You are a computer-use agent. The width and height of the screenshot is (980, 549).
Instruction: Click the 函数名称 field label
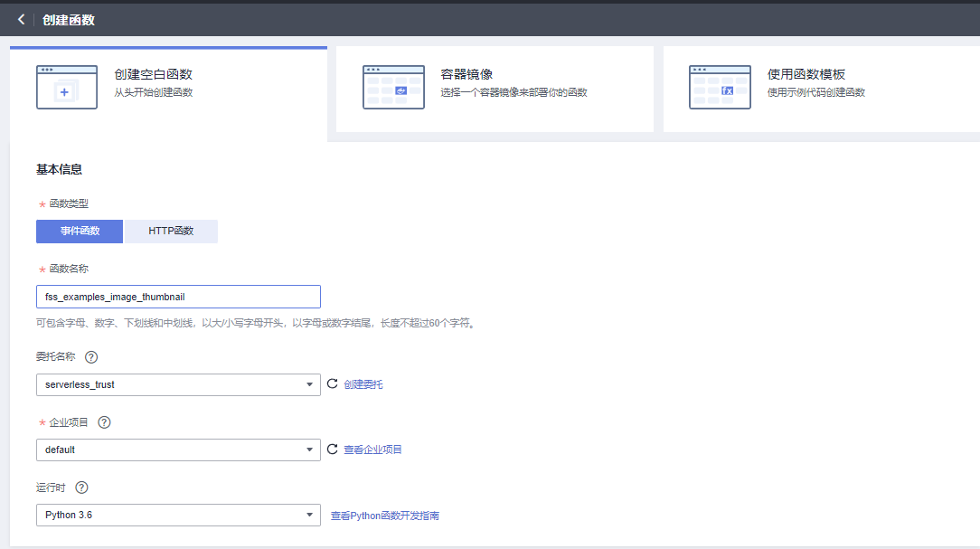tap(69, 269)
